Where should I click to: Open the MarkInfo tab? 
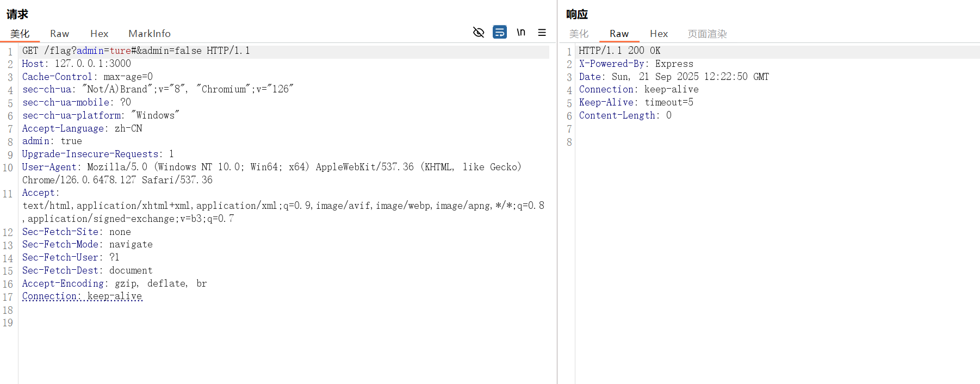pos(149,34)
